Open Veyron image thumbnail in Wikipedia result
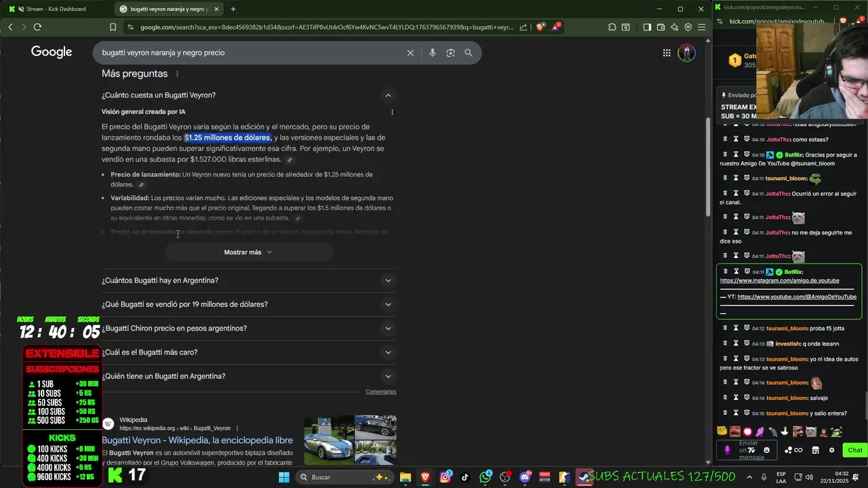The image size is (868, 488). (328, 441)
